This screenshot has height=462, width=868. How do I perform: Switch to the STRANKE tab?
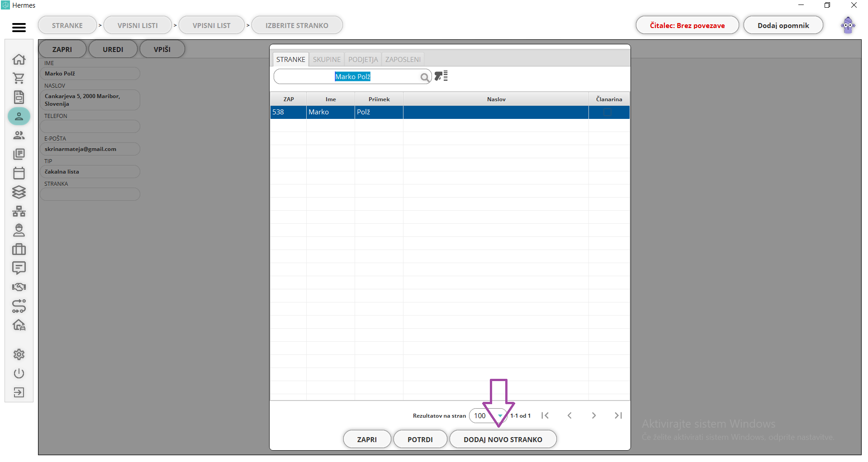291,60
